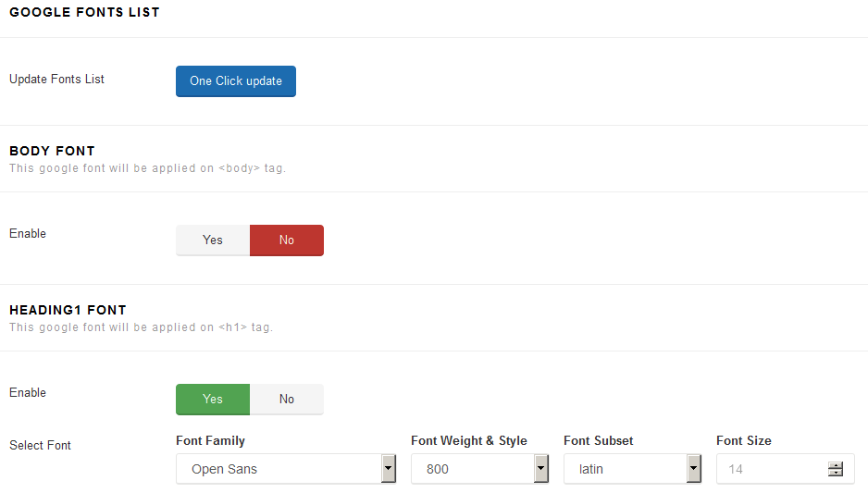Viewport: 868px width, 493px height.
Task: Click the Body Font section heading
Action: pyautogui.click(x=52, y=151)
